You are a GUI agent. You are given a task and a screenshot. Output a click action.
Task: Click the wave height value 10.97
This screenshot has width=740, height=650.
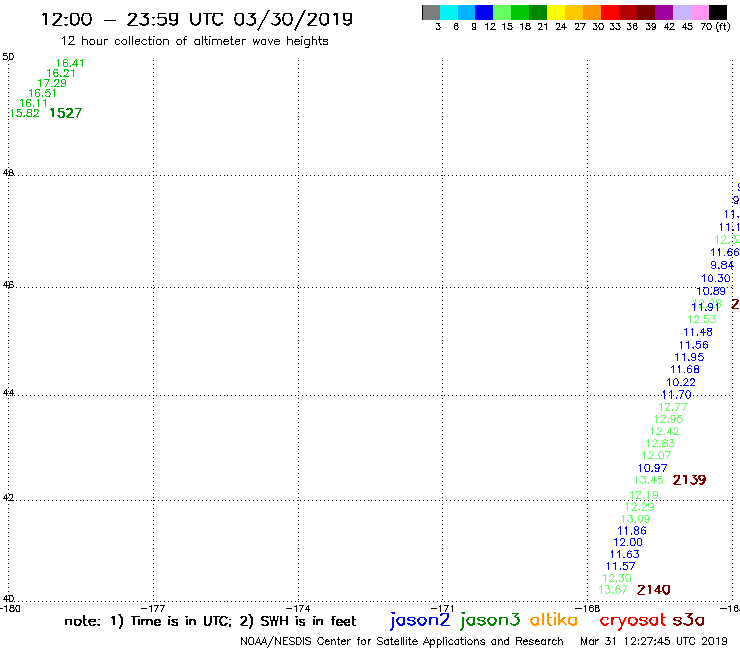click(653, 468)
